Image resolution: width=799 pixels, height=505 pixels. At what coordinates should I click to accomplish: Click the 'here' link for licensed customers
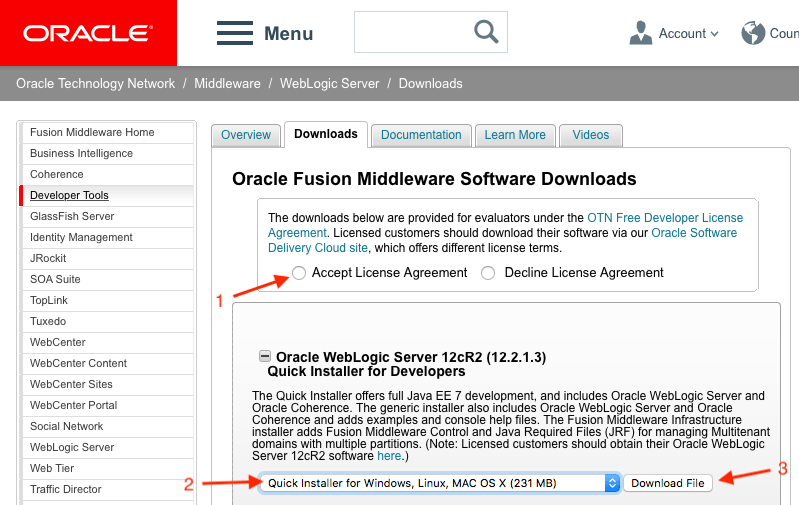(x=389, y=456)
